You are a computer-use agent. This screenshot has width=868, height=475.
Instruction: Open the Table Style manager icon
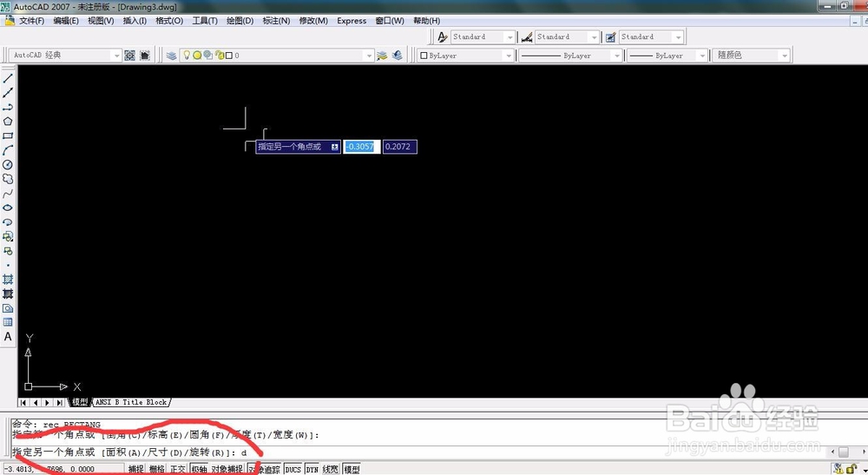(610, 37)
